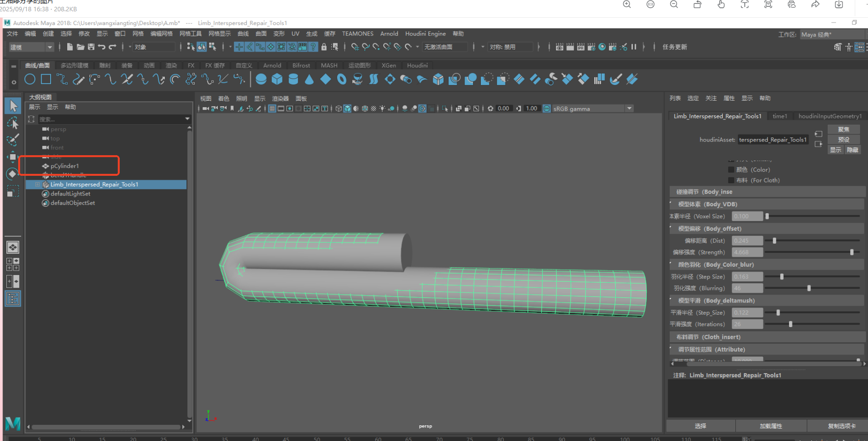Open the sRGB gamma color space dropdown
Image resolution: width=868 pixels, height=441 pixels.
629,109
